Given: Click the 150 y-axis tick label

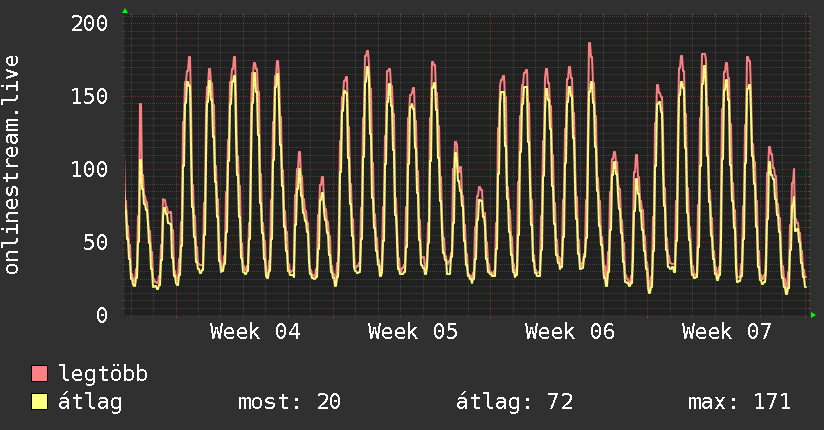Looking at the screenshot, I should [89, 96].
